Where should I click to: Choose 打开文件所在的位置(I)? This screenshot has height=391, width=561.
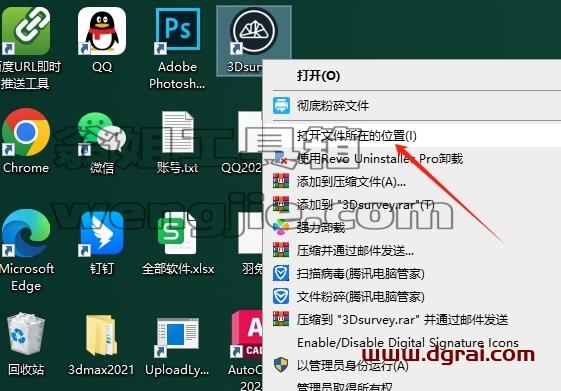coord(411,136)
